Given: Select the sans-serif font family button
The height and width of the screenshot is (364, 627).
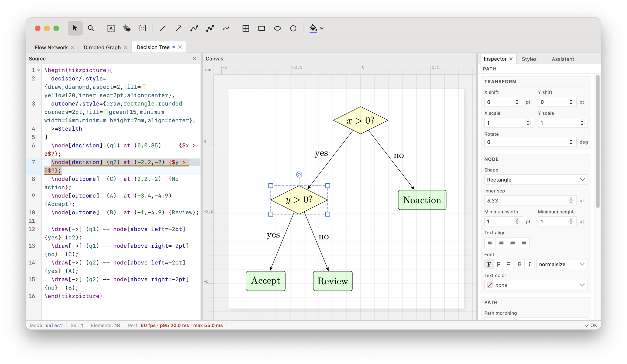Looking at the screenshot, I should coord(498,264).
